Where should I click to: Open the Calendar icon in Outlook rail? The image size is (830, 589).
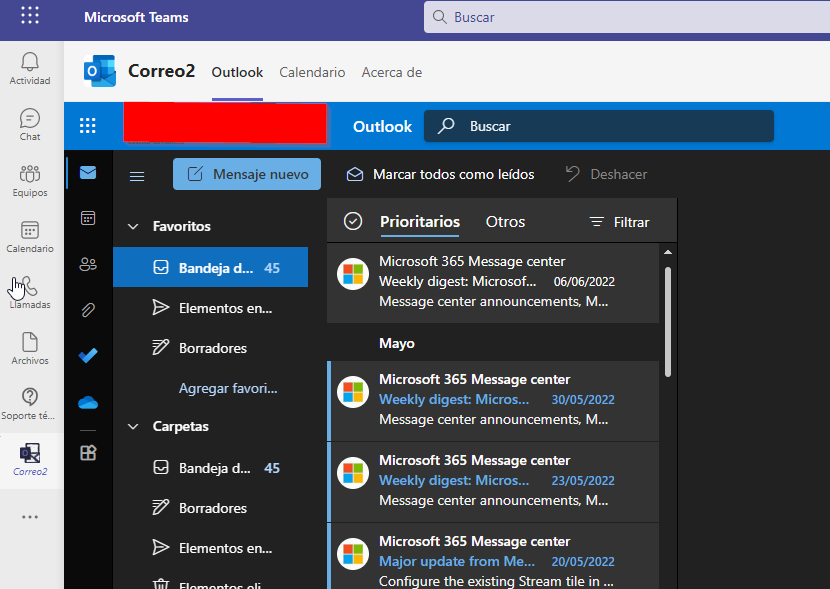pyautogui.click(x=88, y=218)
